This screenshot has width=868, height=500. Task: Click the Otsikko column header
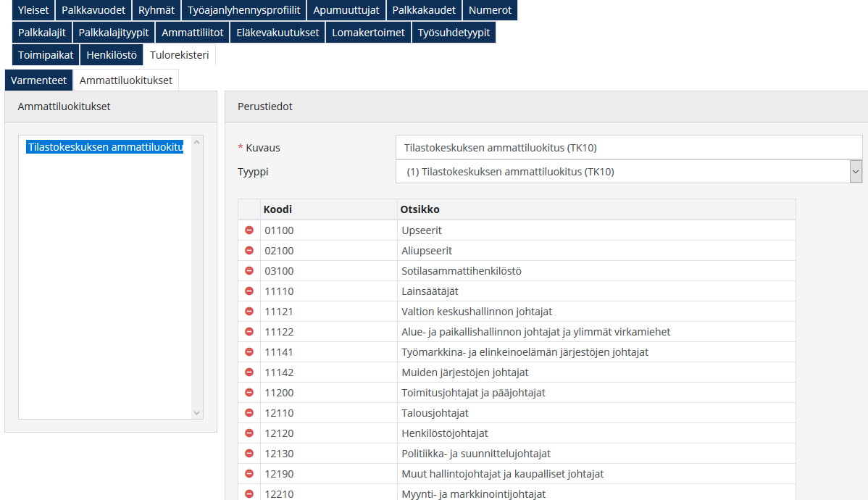click(420, 209)
